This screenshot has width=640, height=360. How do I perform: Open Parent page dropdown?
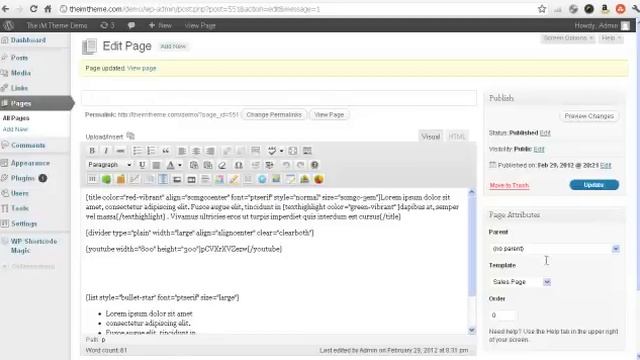(x=555, y=249)
